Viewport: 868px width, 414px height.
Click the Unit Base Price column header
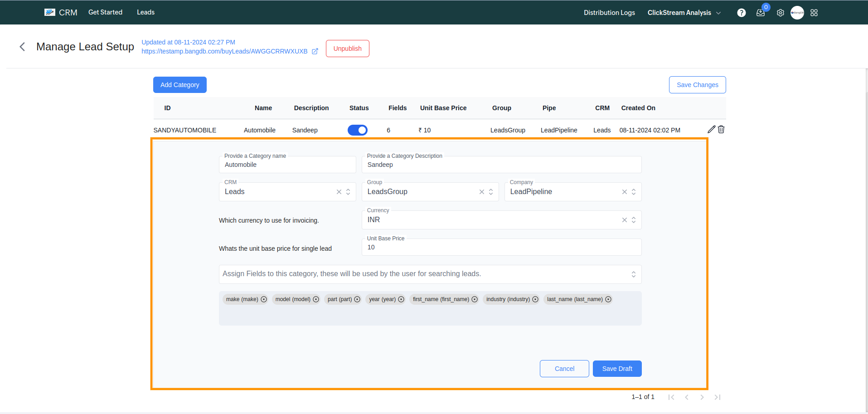(443, 108)
